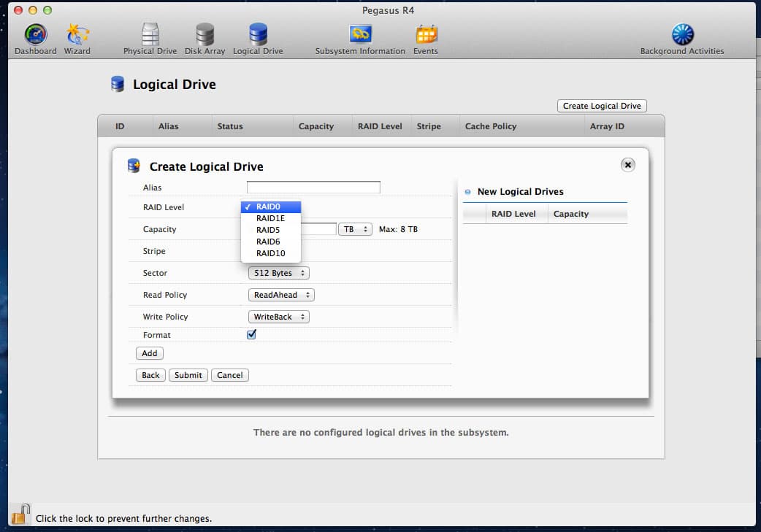
Task: Open the Dashboard view
Action: pos(36,39)
